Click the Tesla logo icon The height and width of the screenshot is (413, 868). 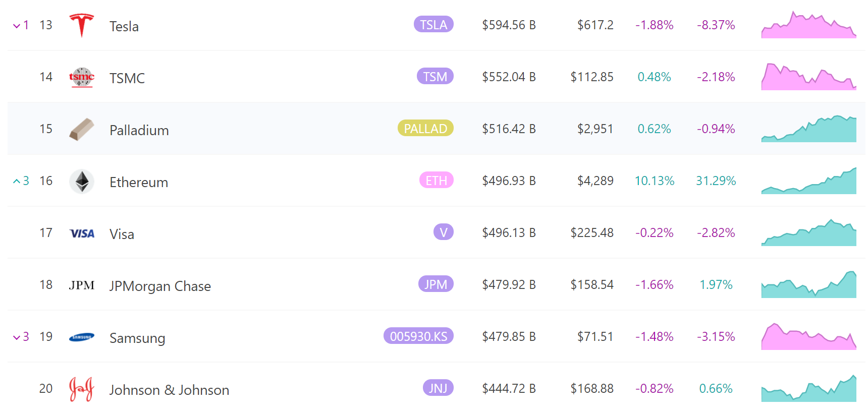[81, 25]
